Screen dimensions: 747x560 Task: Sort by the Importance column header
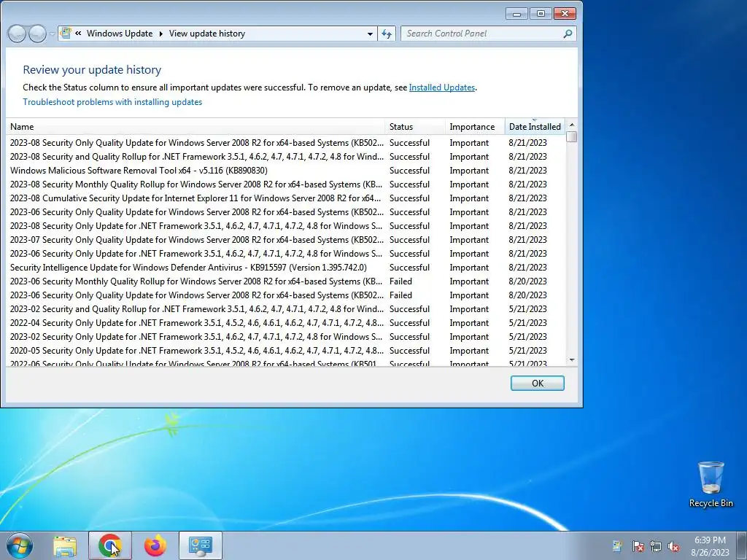475,127
